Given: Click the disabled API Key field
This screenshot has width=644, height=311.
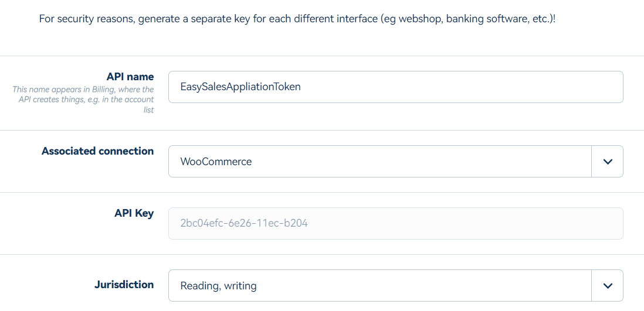Looking at the screenshot, I should coord(395,224).
